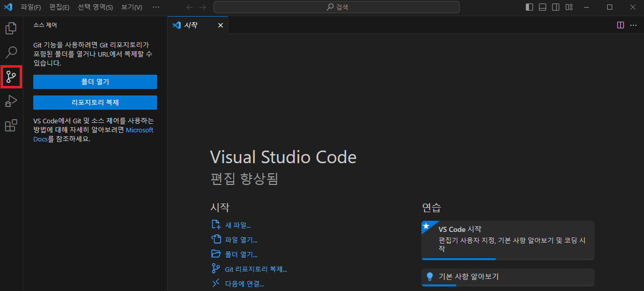Click the 검색 command center box
This screenshot has height=291, width=644.
coord(337,7)
